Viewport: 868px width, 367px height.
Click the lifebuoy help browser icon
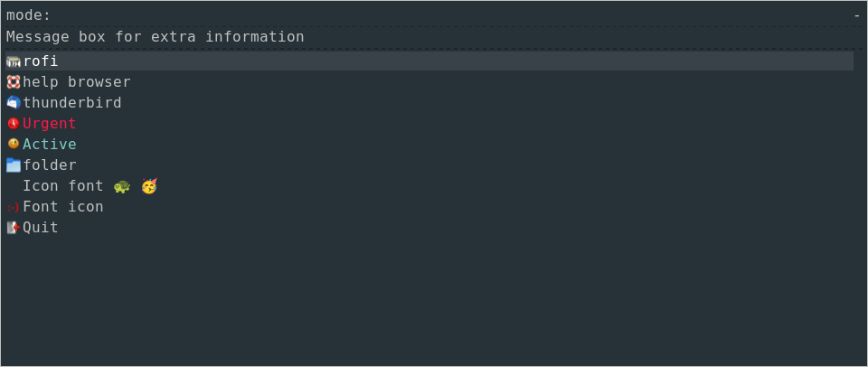pos(14,82)
